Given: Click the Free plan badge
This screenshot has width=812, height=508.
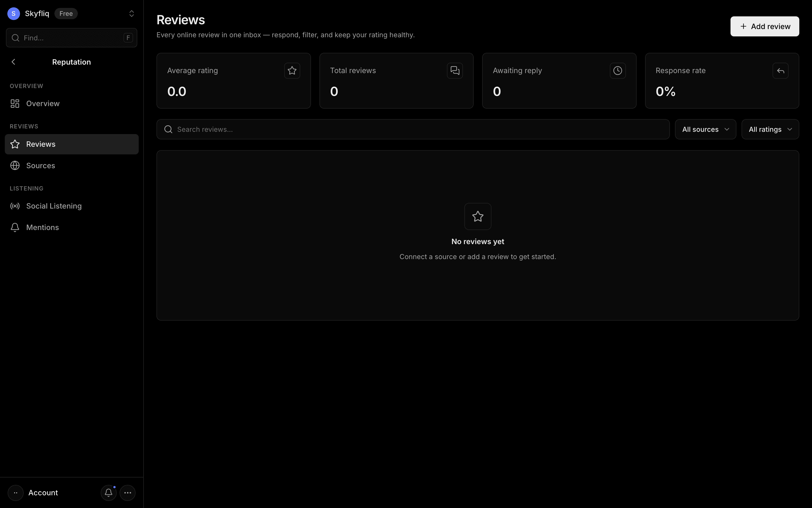Looking at the screenshot, I should coord(66,14).
